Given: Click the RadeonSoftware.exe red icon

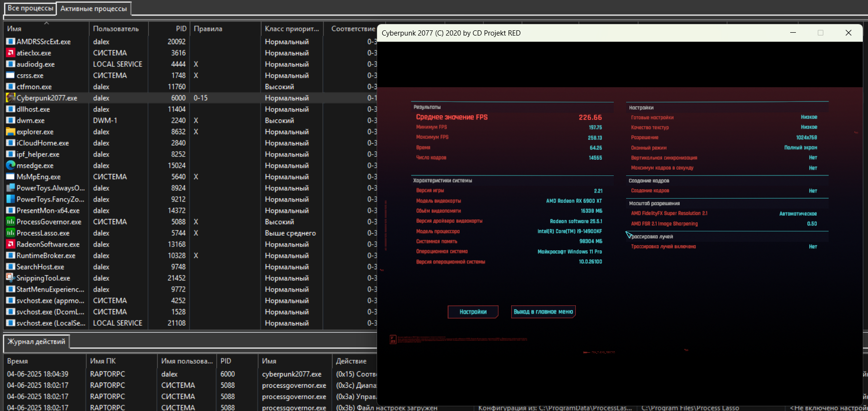Looking at the screenshot, I should coord(10,244).
